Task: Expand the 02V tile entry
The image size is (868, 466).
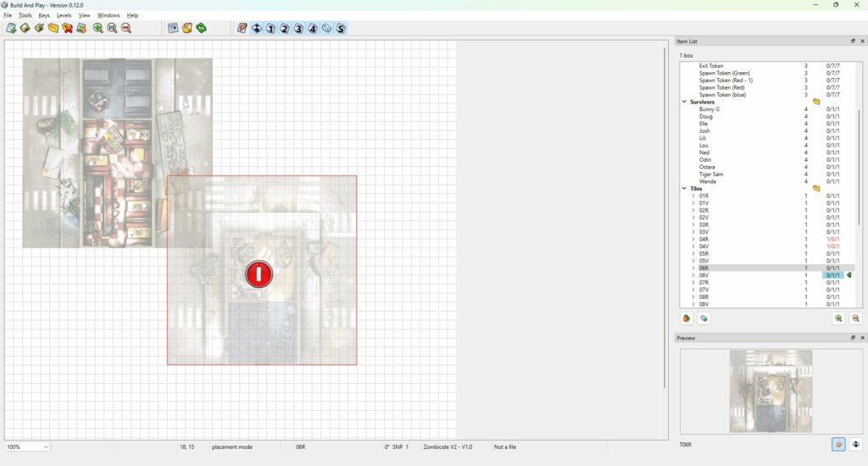Action: [693, 218]
